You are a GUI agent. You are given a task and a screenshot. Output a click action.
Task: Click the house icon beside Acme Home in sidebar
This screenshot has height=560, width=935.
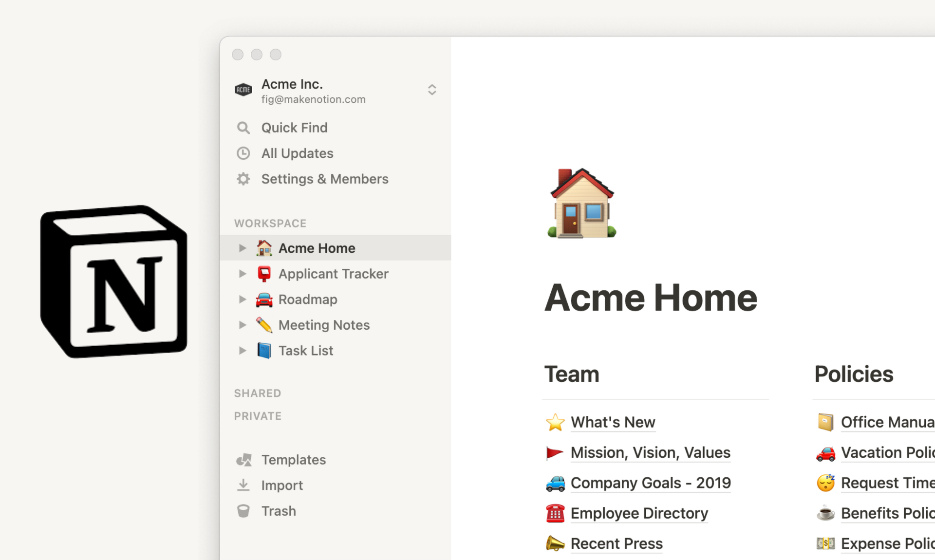[264, 248]
